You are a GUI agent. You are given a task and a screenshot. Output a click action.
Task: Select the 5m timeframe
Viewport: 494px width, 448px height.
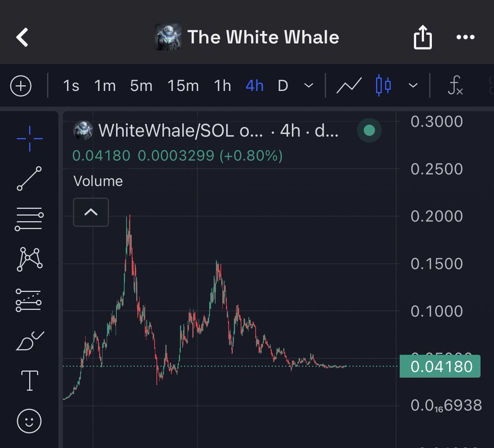(x=141, y=86)
